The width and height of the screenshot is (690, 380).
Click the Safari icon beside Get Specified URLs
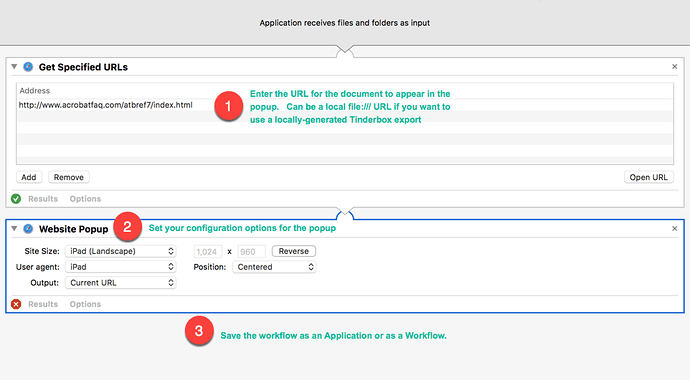pyautogui.click(x=28, y=67)
